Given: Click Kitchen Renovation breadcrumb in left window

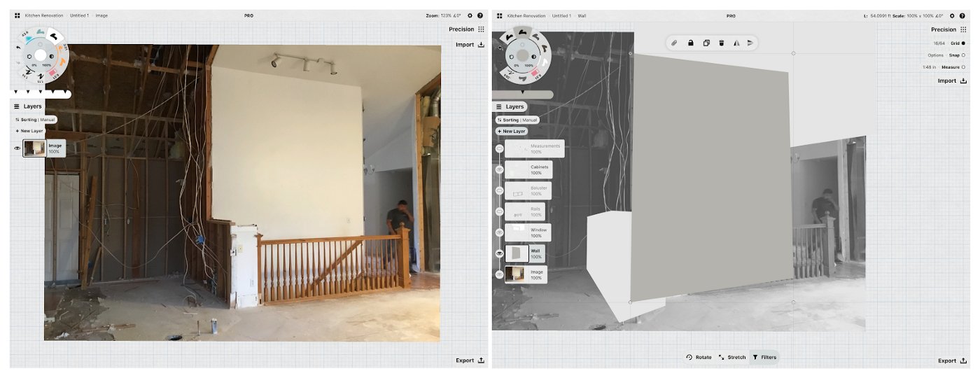Looking at the screenshot, I should [44, 15].
